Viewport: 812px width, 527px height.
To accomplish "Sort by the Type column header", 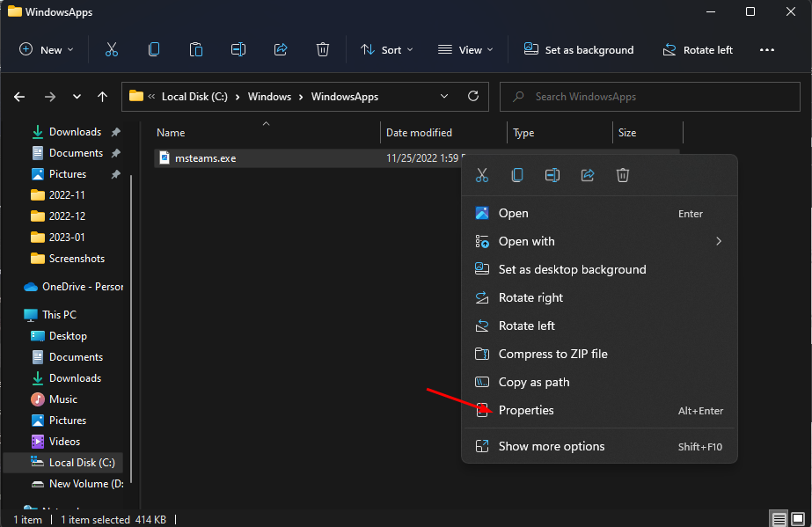I will tap(560, 133).
